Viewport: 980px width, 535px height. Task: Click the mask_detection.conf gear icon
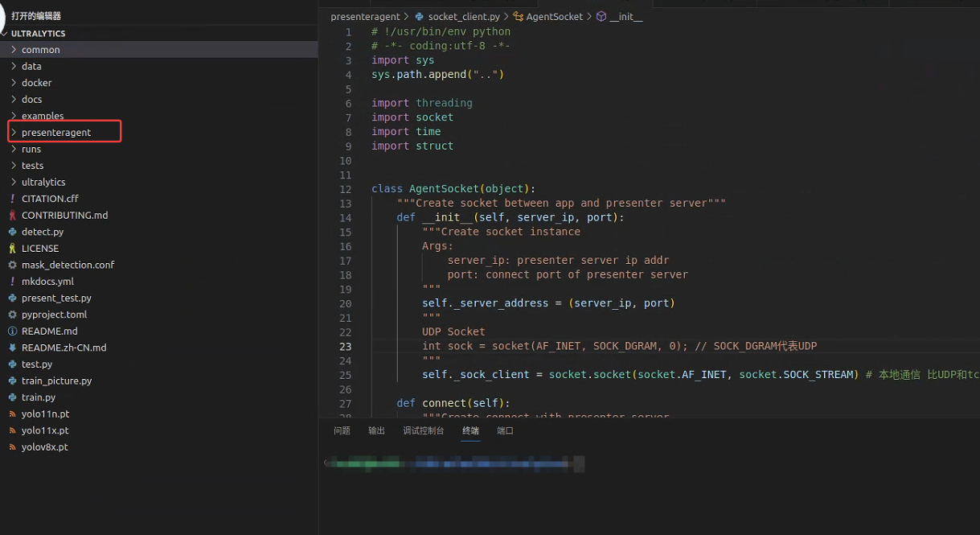12,265
